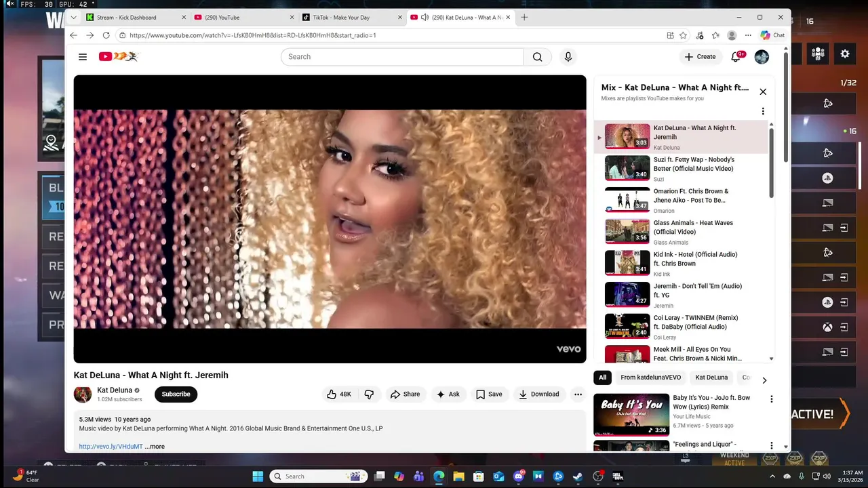Click the Ask button
This screenshot has height=488, width=868.
pyautogui.click(x=448, y=394)
